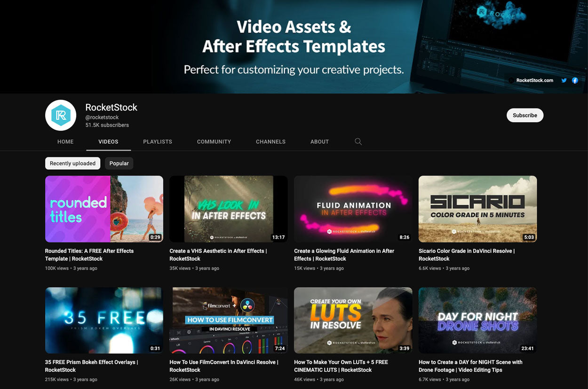The image size is (588, 389).
Task: Play the Sicario Color Grade thumbnail
Action: [477, 209]
